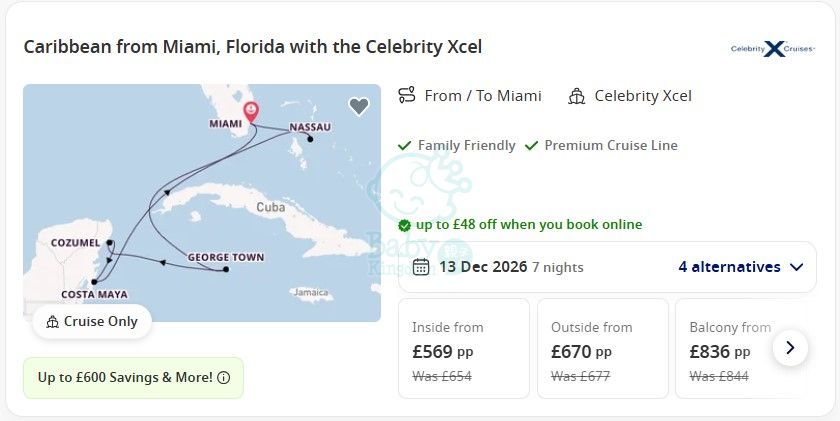
Task: Click the red Miami location pin
Action: coord(251,112)
